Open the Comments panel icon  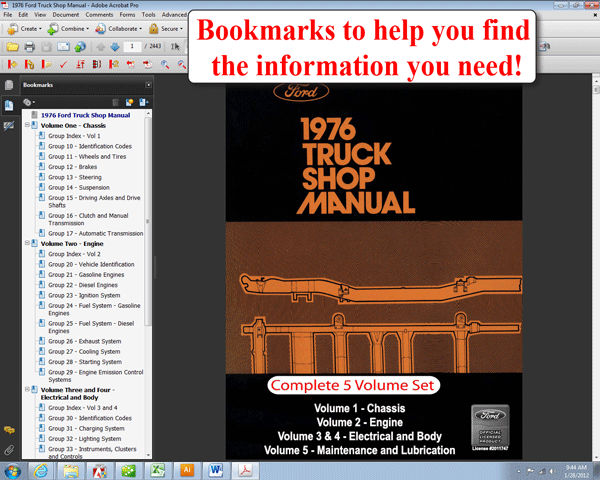[x=9, y=430]
